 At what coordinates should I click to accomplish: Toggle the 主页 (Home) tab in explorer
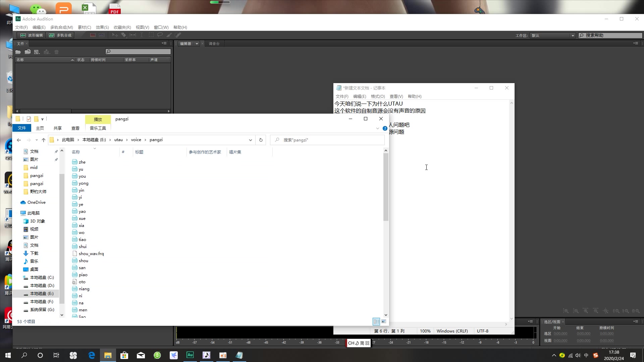pyautogui.click(x=40, y=128)
